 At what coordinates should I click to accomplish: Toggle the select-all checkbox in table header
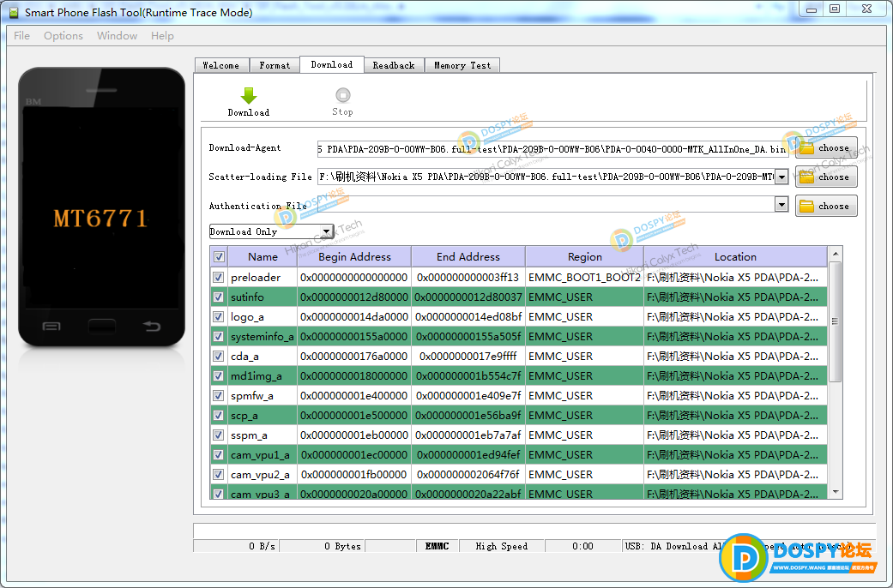(219, 257)
